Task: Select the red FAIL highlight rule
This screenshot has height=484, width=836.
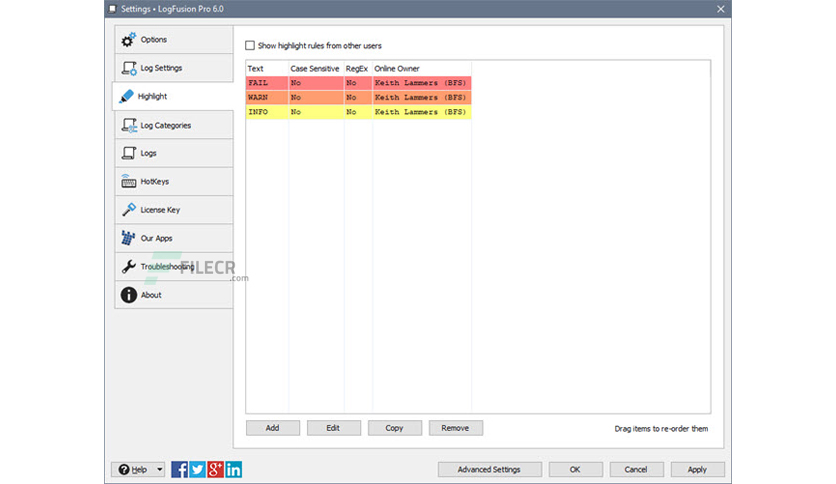Action: pyautogui.click(x=358, y=83)
